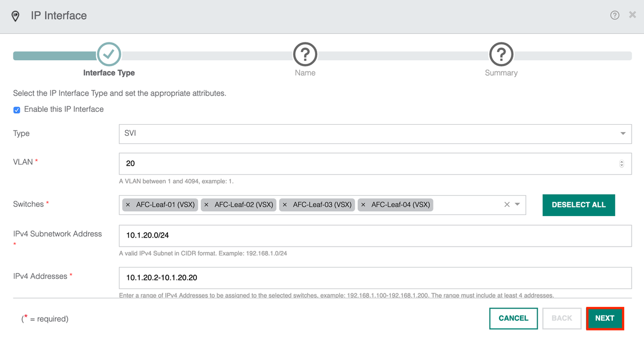The height and width of the screenshot is (338, 644).
Task: Click the Interface Type completed checkmark icon
Action: point(108,54)
